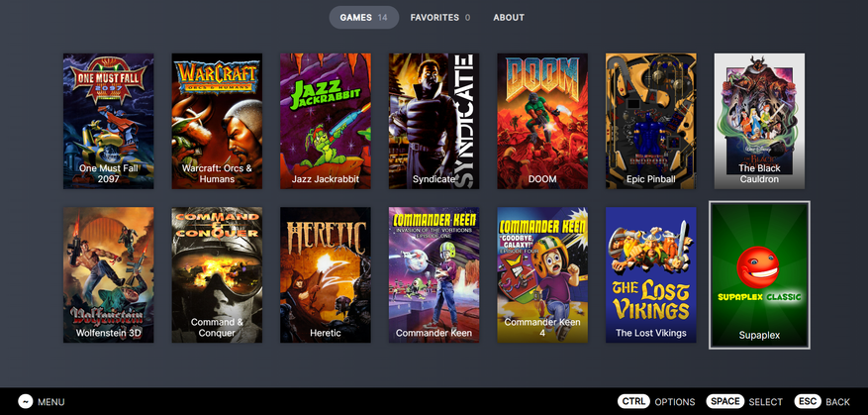This screenshot has height=415, width=868.
Task: Open The Lost Vikings game tile
Action: pos(651,274)
